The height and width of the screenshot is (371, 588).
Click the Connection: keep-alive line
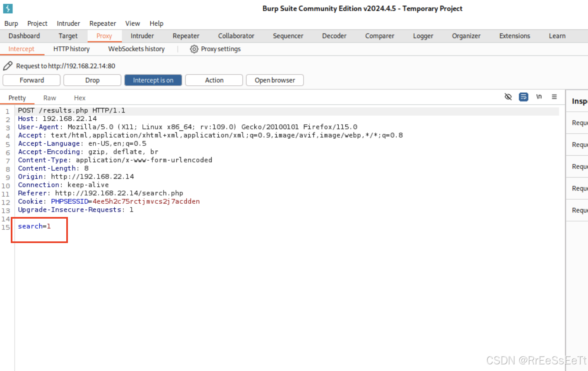pos(63,185)
